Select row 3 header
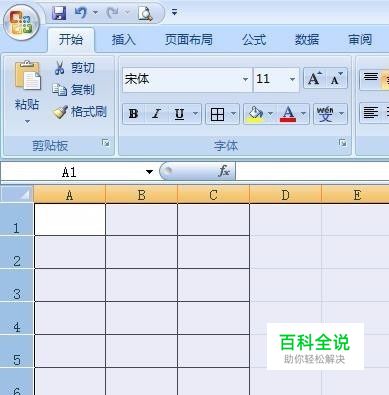This screenshot has height=395, width=389. click(x=17, y=285)
